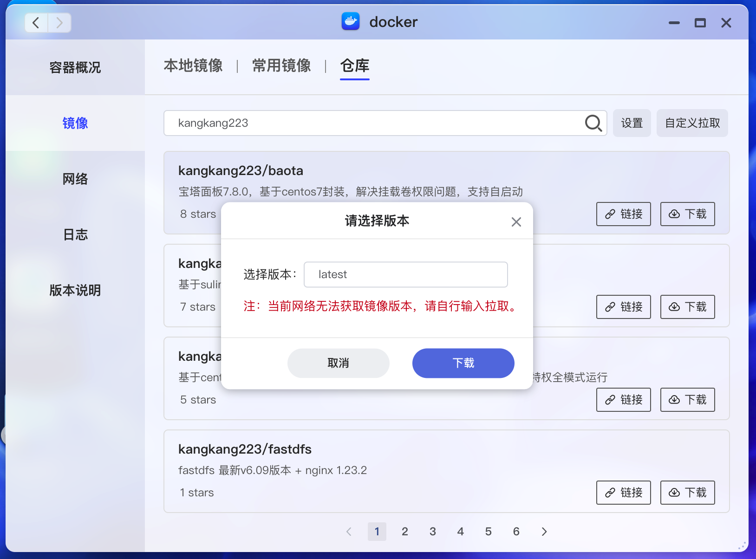Click the 8 stars label
Image resolution: width=756 pixels, height=559 pixels.
click(198, 214)
